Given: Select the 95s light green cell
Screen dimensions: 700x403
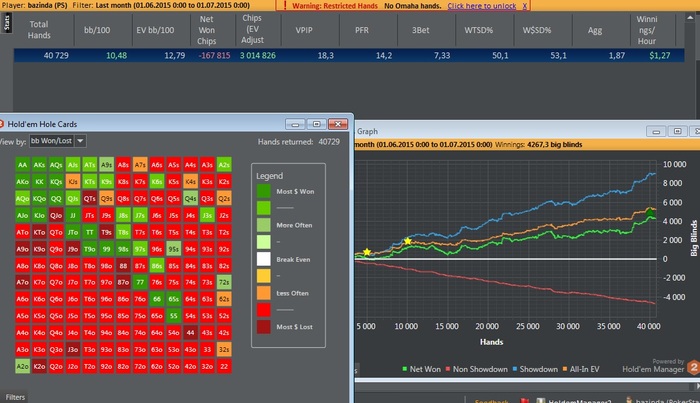Looking at the screenshot, I should coord(173,249).
